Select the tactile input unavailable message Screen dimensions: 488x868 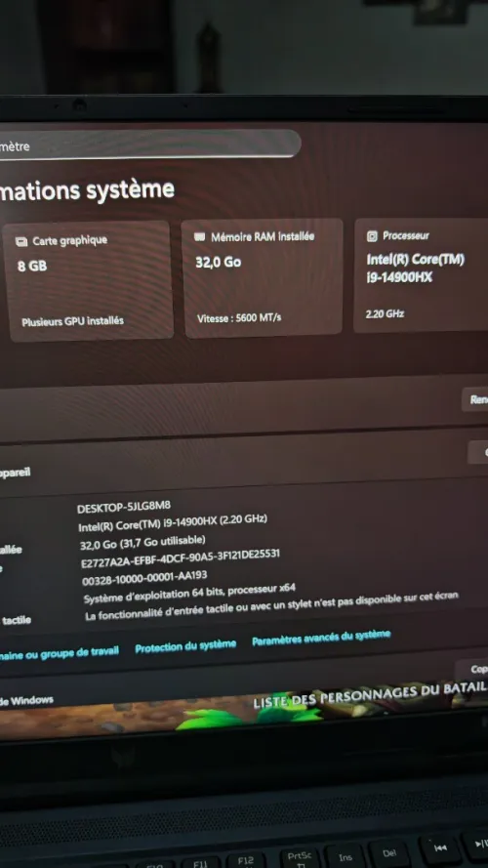coord(271,607)
